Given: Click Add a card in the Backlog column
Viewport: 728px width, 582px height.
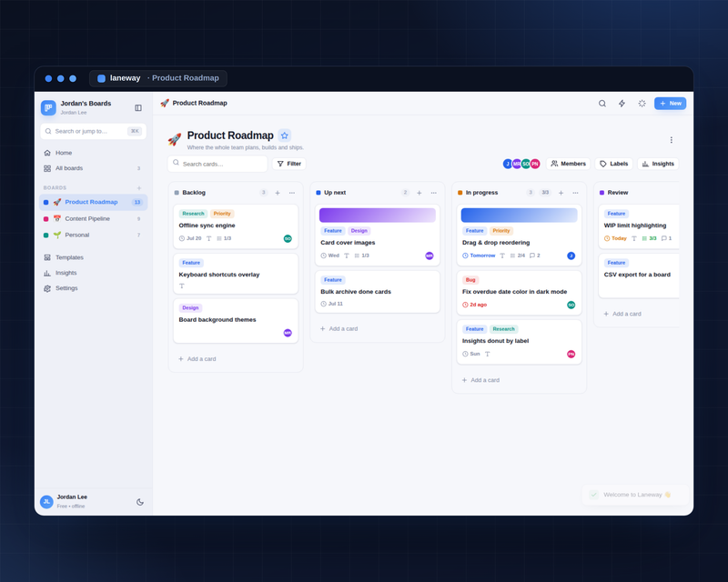Looking at the screenshot, I should tap(197, 359).
